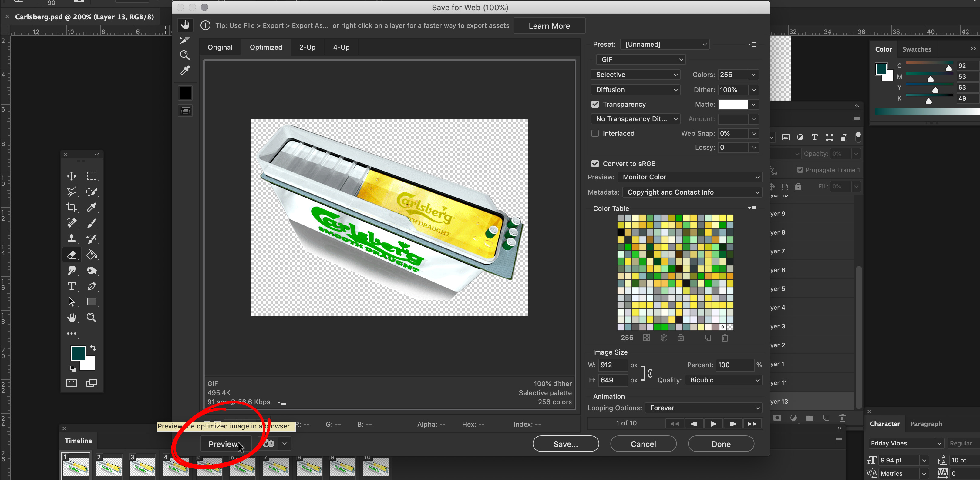Click the play animation button

[x=713, y=424]
